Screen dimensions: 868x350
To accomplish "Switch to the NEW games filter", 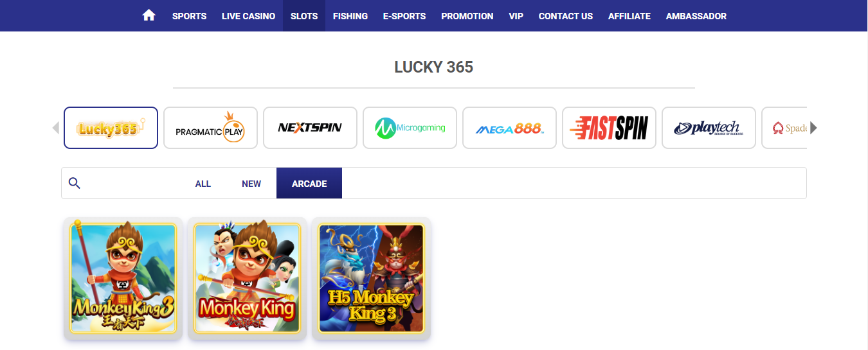I will point(251,184).
